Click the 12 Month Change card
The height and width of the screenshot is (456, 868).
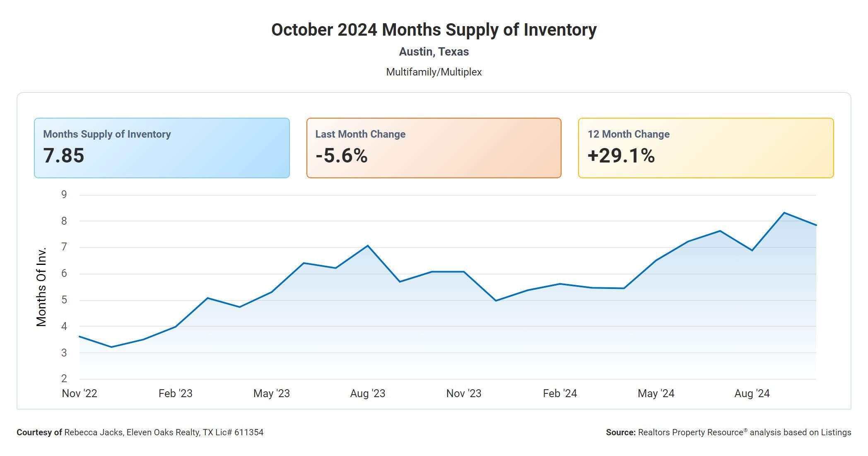(706, 148)
